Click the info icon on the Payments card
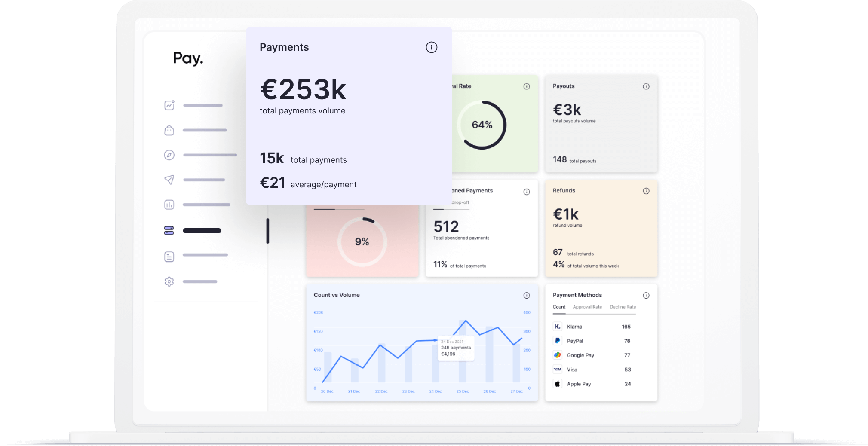The width and height of the screenshot is (868, 446). click(432, 47)
